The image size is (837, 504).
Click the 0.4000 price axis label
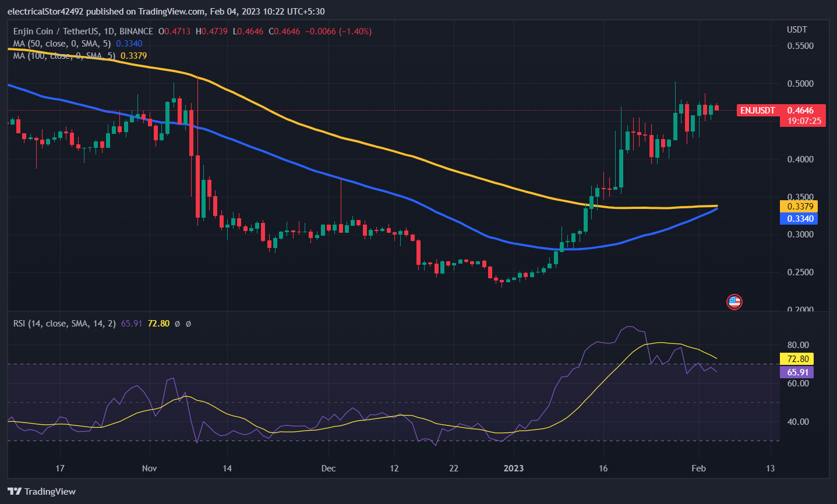(800, 159)
